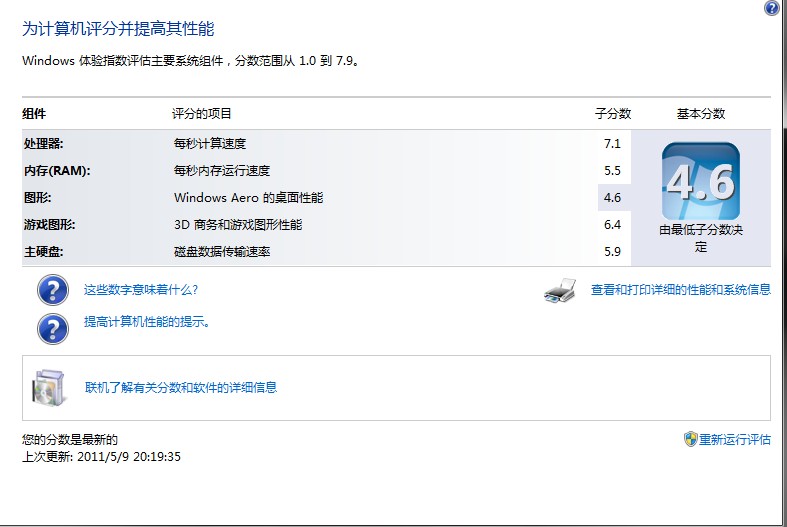Click the 您的分数是最新的 status text
Screen dimensions: 787x527
70,440
